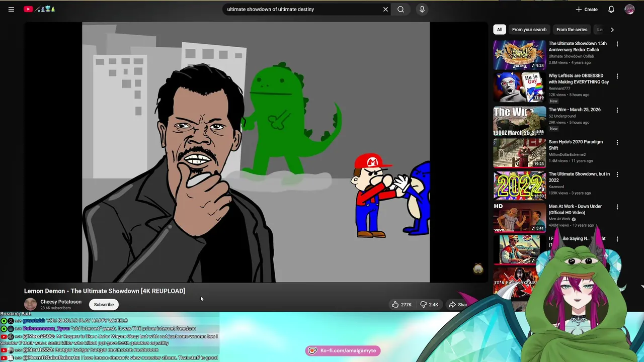Click the playing video frame

coord(256,152)
